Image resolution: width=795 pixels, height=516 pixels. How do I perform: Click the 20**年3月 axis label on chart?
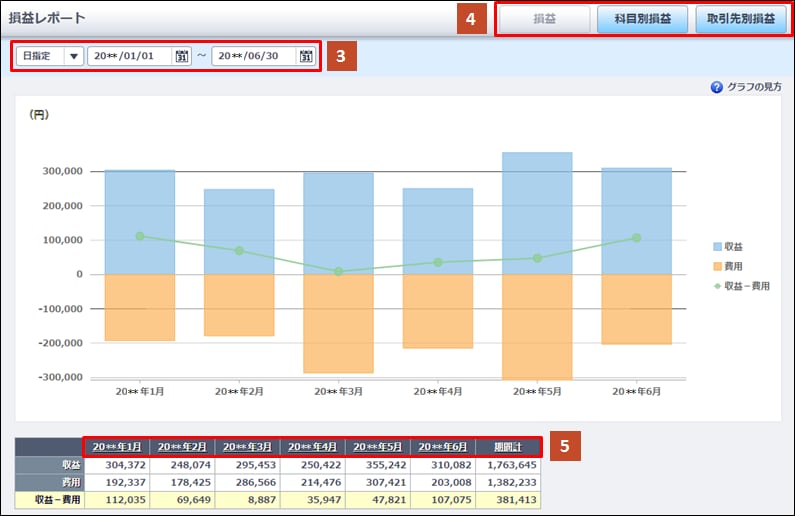(x=339, y=392)
